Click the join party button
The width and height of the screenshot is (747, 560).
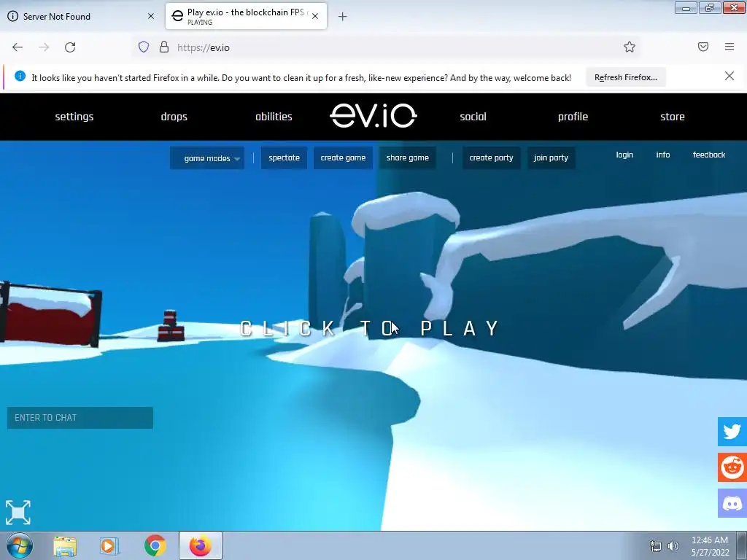point(551,157)
